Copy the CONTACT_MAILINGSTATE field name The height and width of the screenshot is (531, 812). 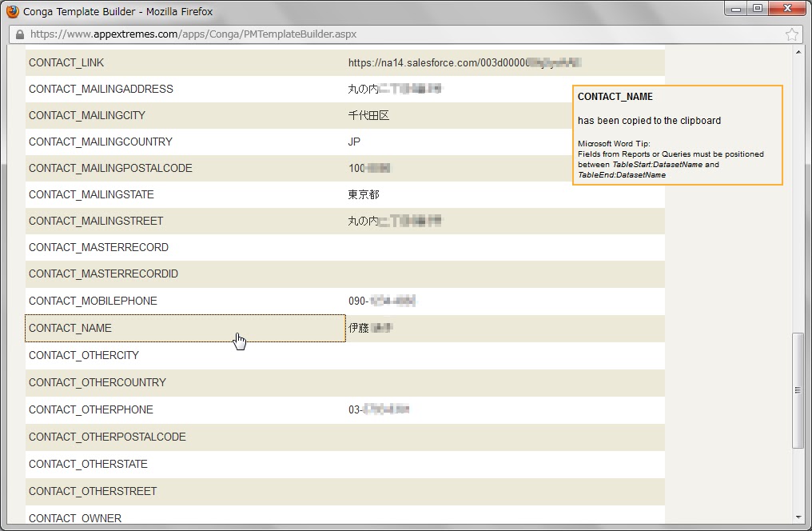pos(91,195)
